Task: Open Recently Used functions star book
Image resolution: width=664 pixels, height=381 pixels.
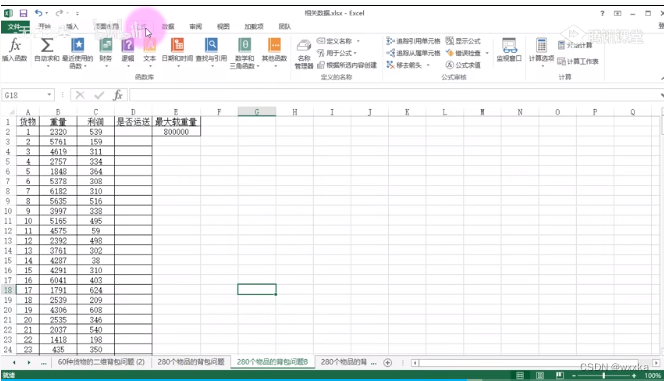Action: click(x=77, y=52)
